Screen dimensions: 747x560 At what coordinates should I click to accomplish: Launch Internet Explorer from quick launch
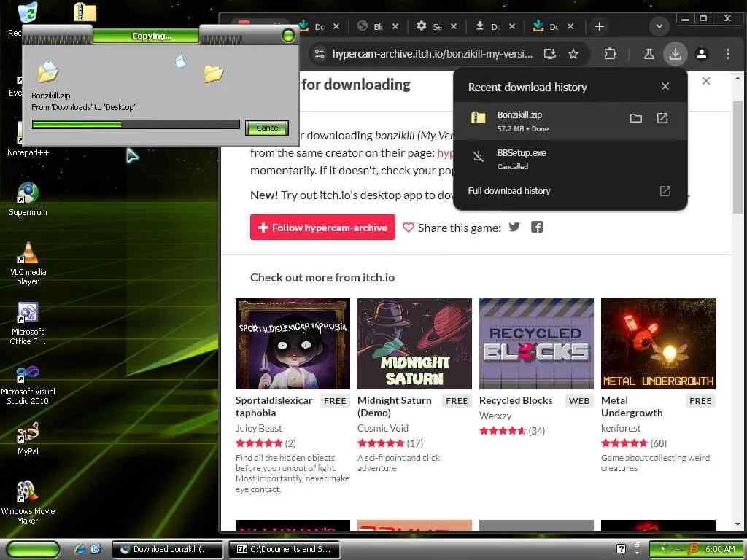pos(80,549)
